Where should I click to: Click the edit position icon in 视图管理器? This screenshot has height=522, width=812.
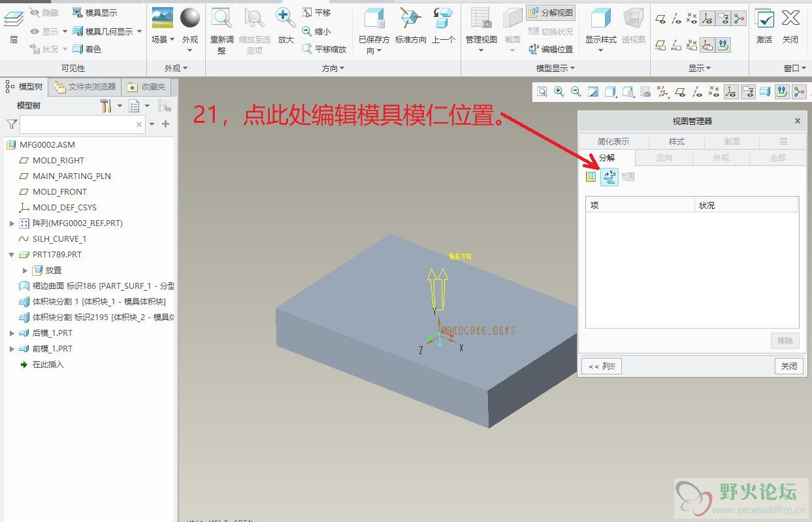pyautogui.click(x=609, y=177)
